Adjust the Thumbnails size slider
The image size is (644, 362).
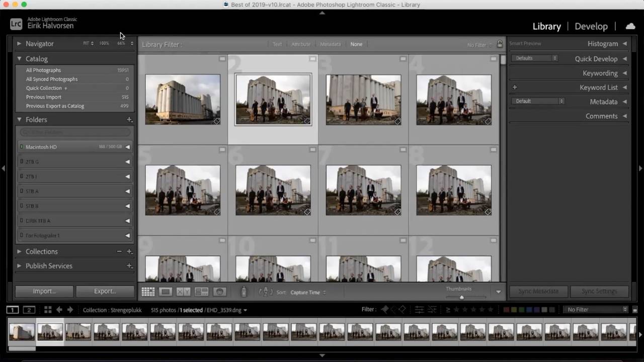pos(461,297)
